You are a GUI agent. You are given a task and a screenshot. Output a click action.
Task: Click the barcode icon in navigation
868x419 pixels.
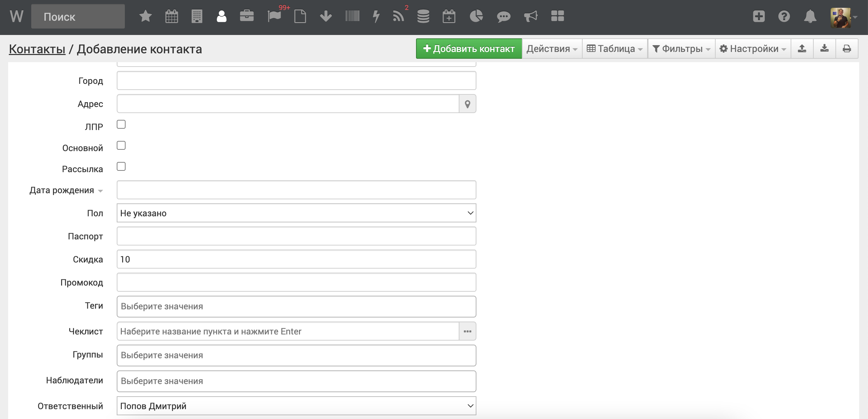352,16
